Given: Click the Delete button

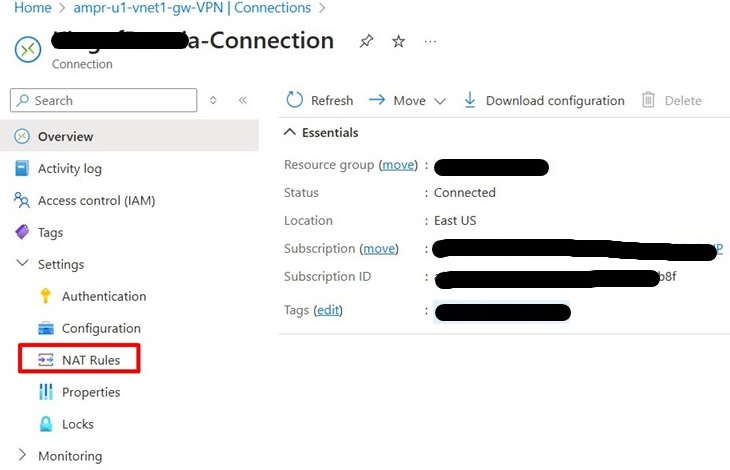Looking at the screenshot, I should pos(671,100).
